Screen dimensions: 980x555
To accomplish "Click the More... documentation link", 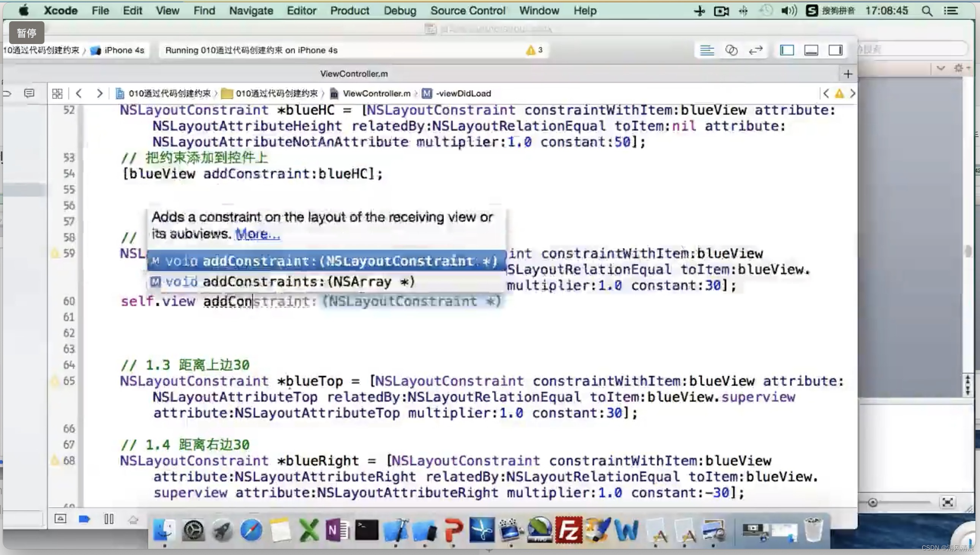I will click(258, 234).
